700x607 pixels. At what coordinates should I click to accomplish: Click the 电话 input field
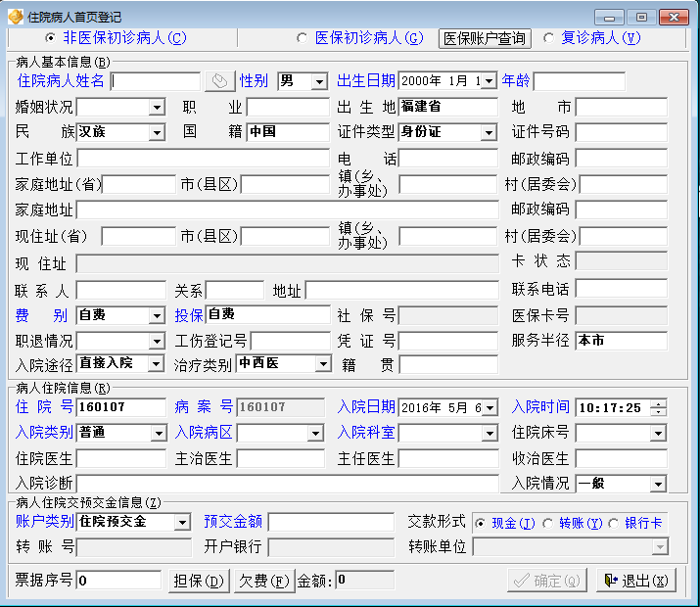click(447, 159)
